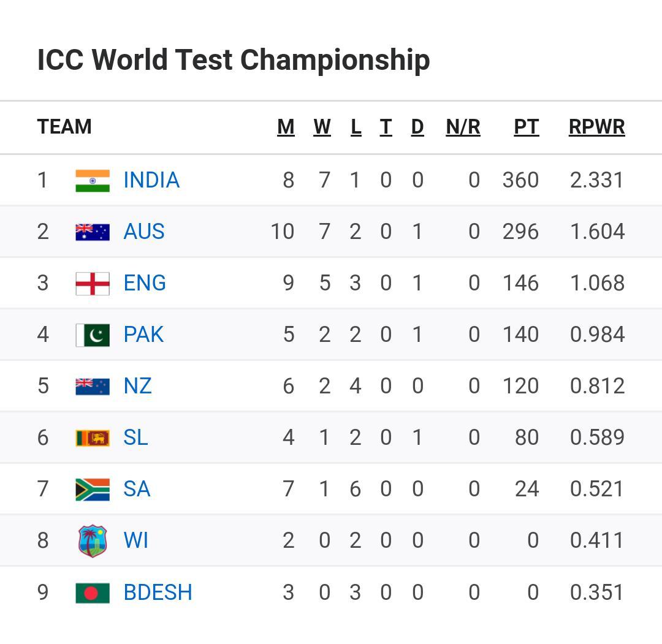Screen dimensions: 662x644
Task: Click the Bangladesh flag icon
Action: click(93, 593)
